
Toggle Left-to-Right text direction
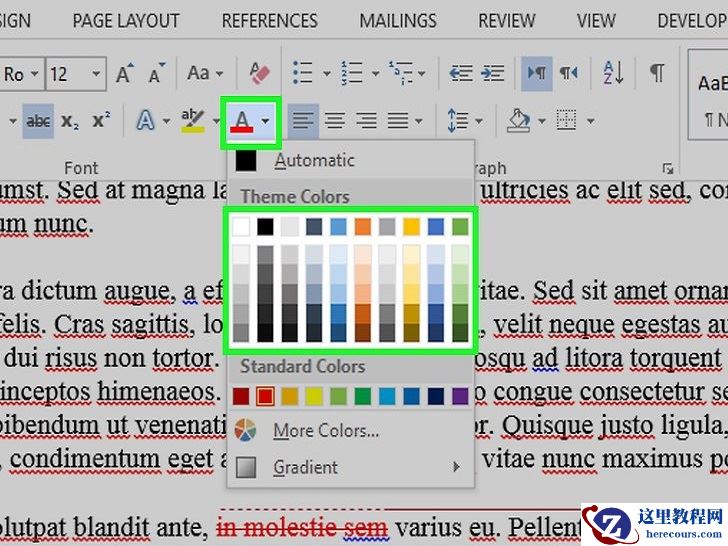point(537,73)
